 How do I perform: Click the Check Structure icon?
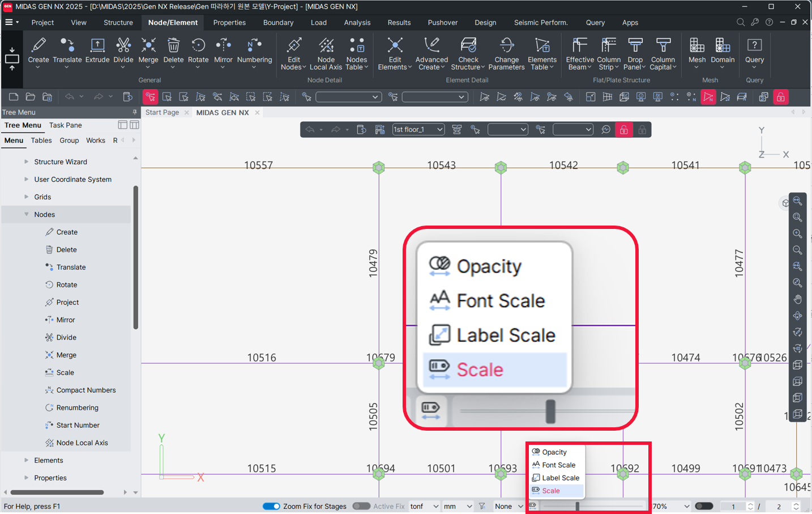pyautogui.click(x=468, y=54)
